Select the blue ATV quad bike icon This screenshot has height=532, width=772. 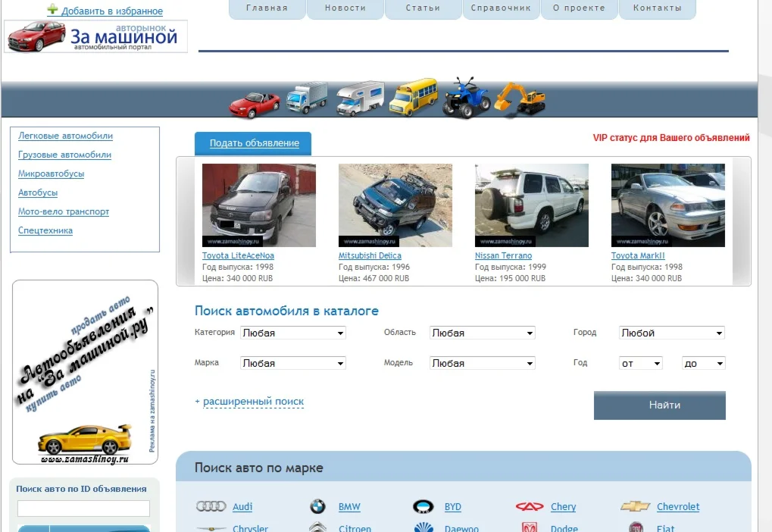(466, 95)
